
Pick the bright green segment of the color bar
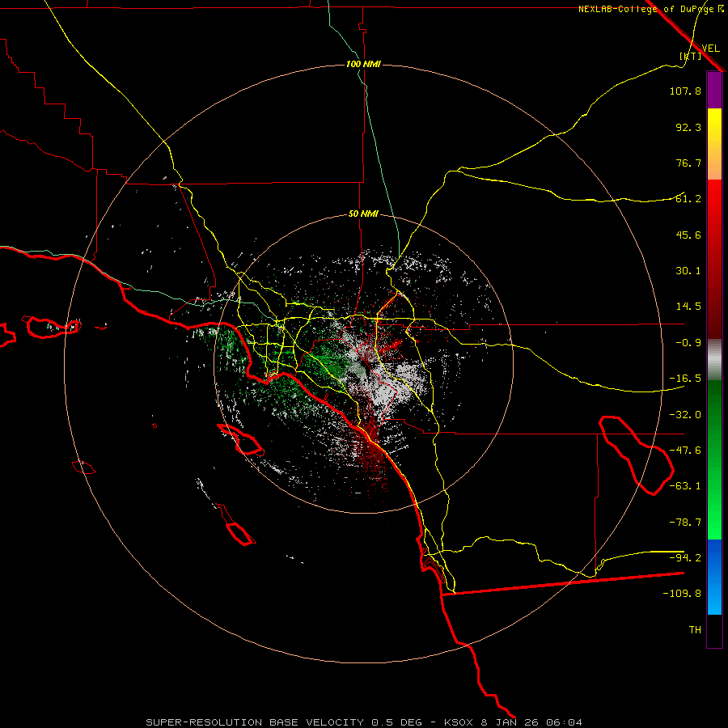[714, 459]
